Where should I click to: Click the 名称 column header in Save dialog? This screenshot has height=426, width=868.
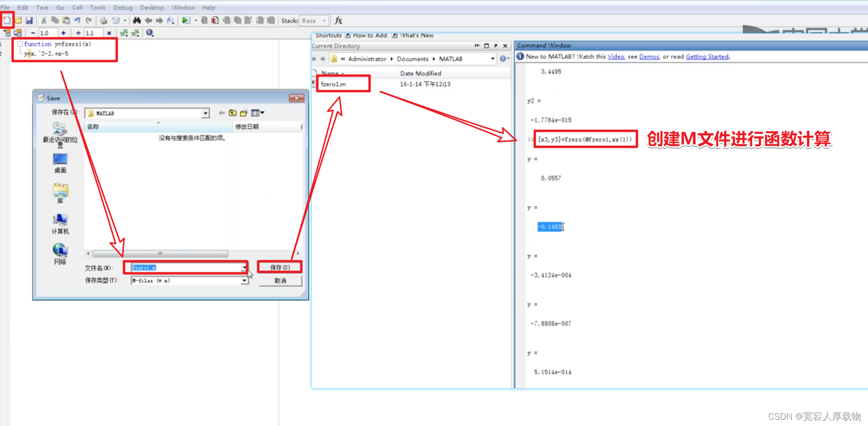point(158,126)
